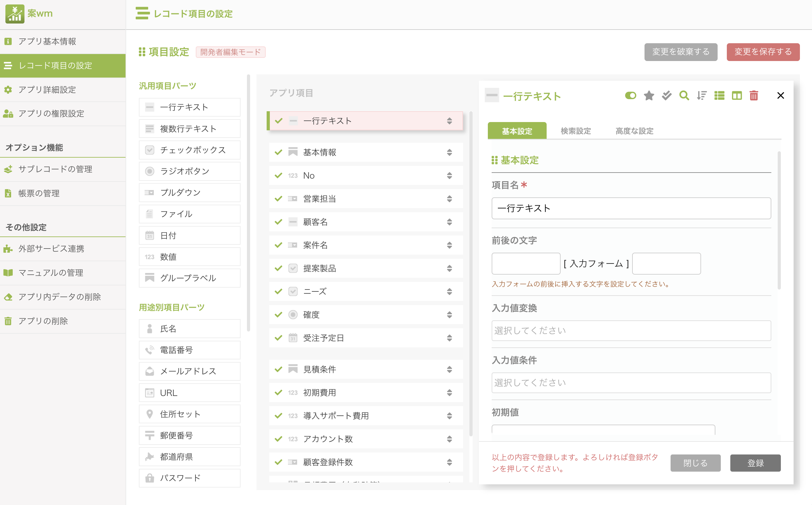
Task: Click the 案wm app logo icon
Action: pyautogui.click(x=15, y=14)
